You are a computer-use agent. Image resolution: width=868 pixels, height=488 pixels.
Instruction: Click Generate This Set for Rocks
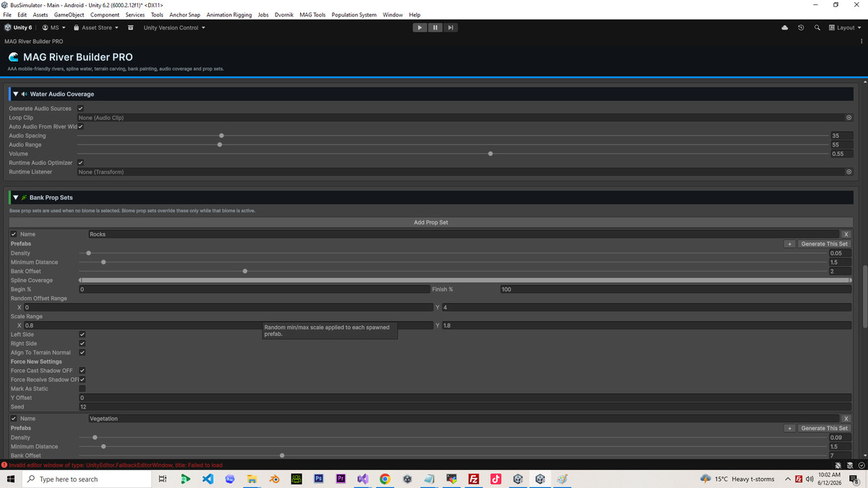pyautogui.click(x=825, y=244)
